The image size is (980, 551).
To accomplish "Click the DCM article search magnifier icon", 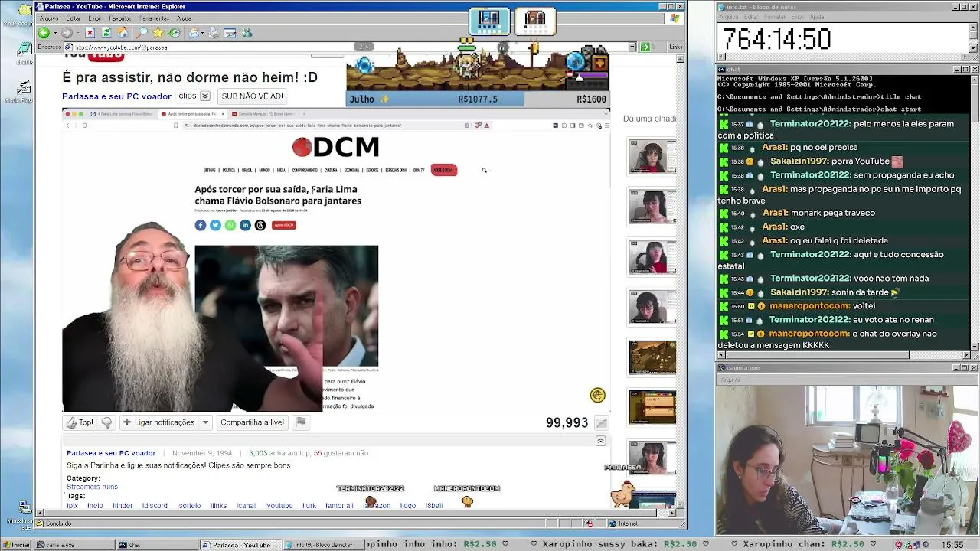I will pyautogui.click(x=484, y=170).
